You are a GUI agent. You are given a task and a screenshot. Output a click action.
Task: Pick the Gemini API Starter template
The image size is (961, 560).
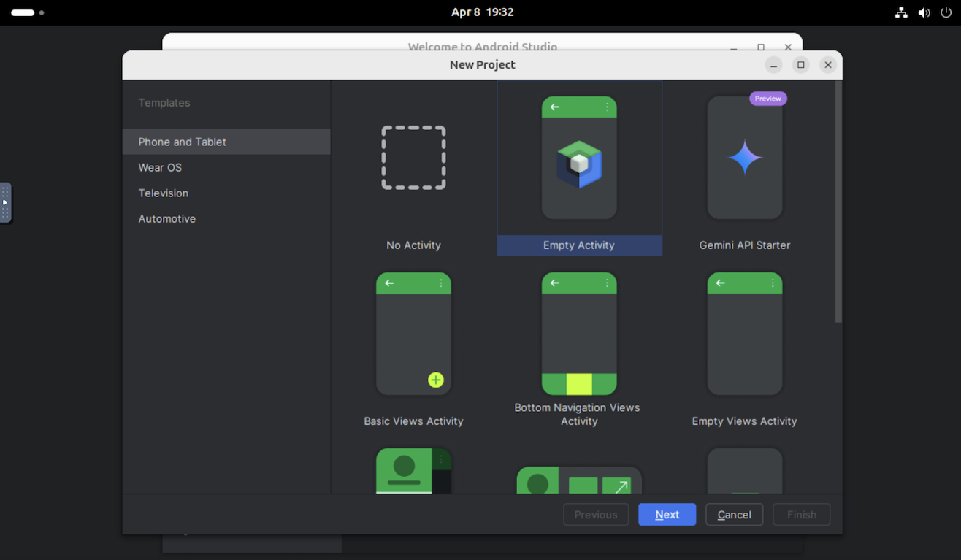pyautogui.click(x=744, y=158)
